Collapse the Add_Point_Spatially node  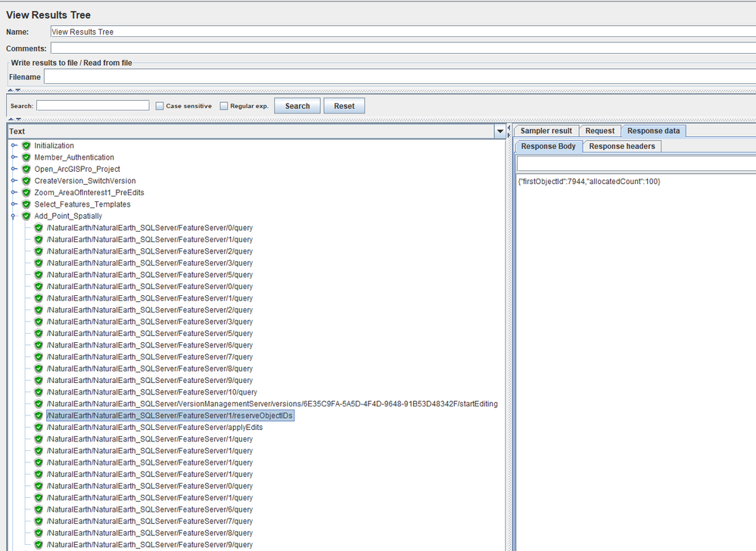14,216
